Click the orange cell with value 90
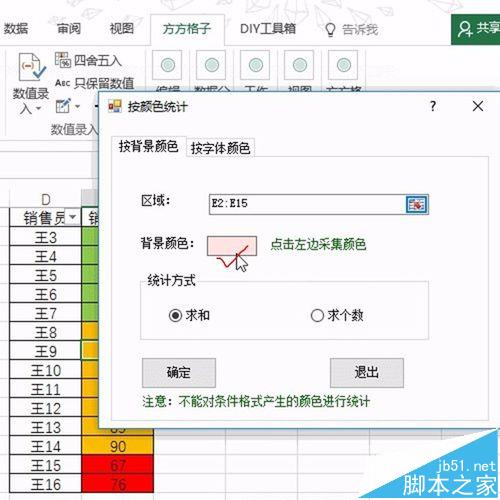Viewport: 500px width, 500px height. click(118, 446)
